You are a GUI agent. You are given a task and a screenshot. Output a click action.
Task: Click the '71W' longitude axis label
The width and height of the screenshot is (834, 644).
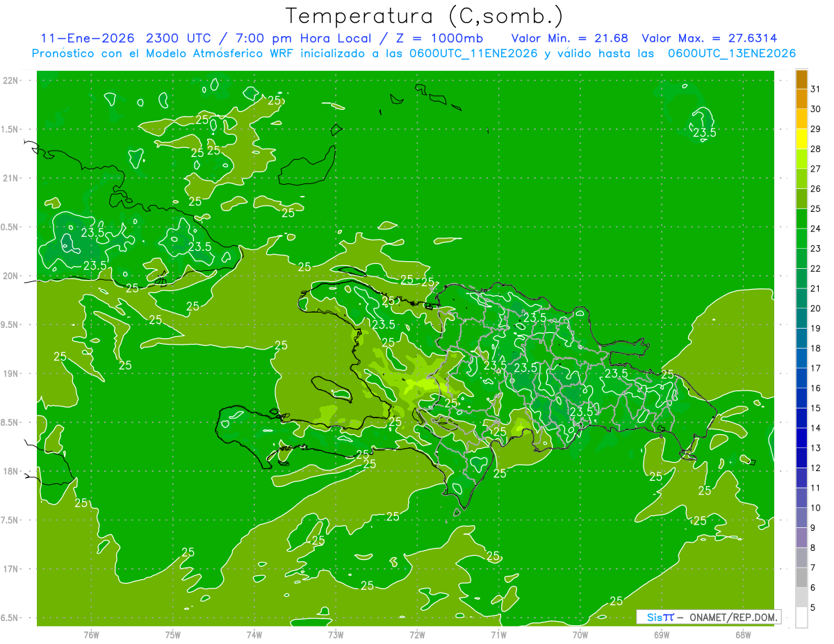click(498, 635)
